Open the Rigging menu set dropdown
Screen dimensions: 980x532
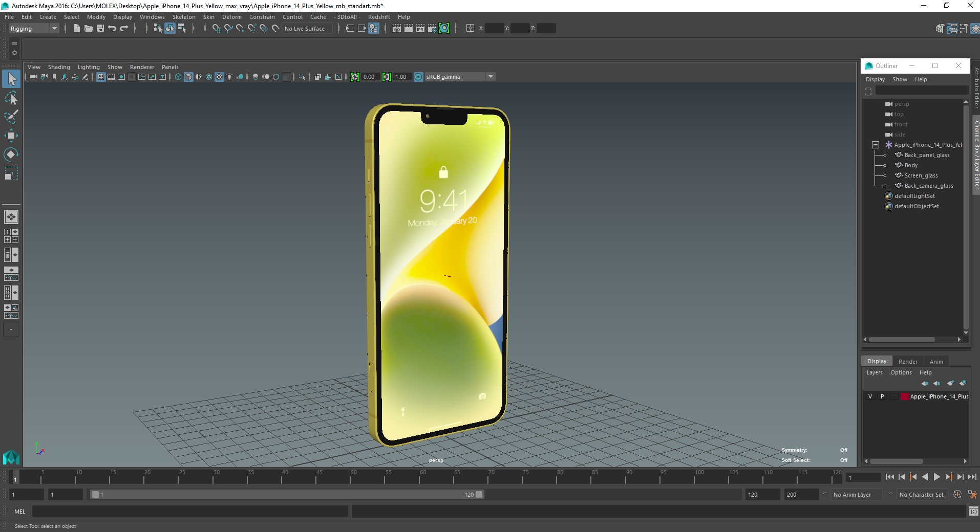click(x=34, y=29)
